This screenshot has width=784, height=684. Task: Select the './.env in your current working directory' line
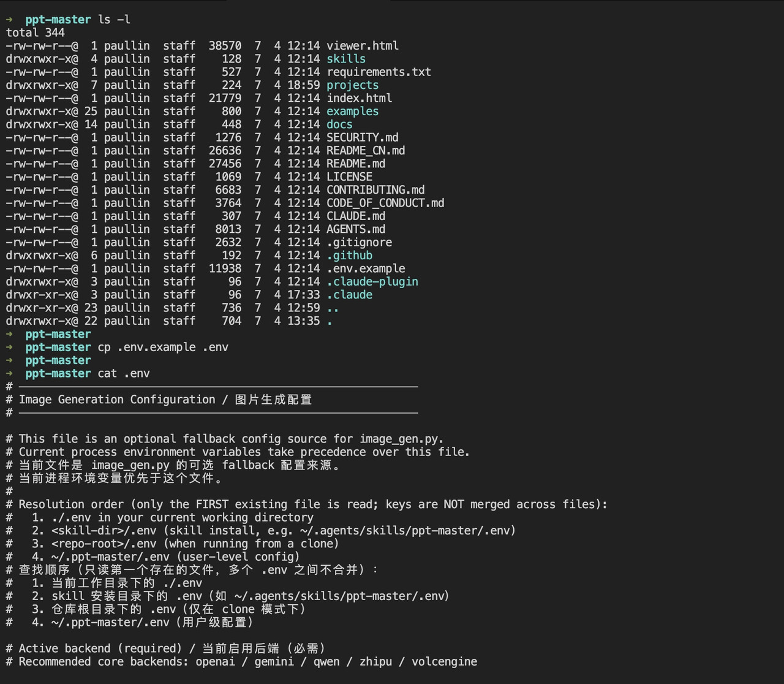point(160,518)
